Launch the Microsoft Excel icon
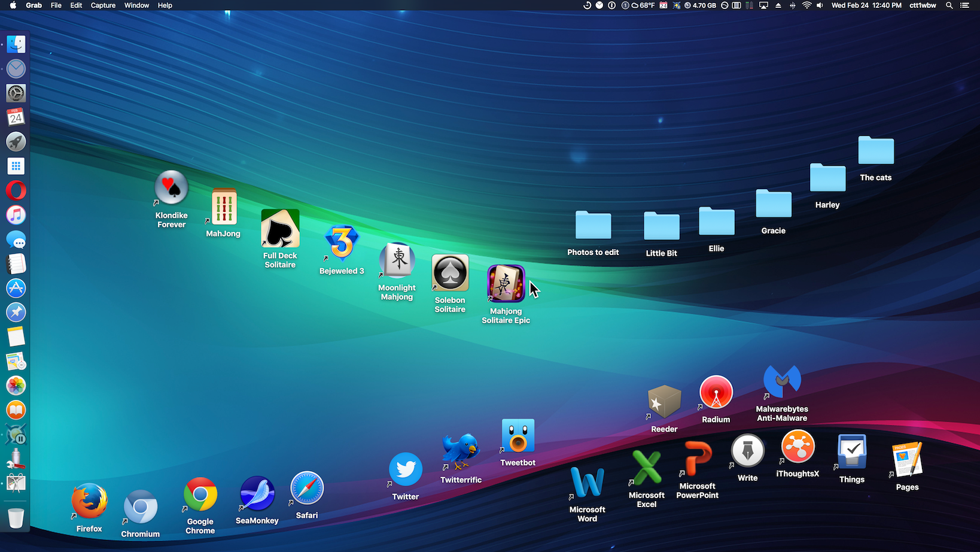The image size is (980, 552). [647, 468]
